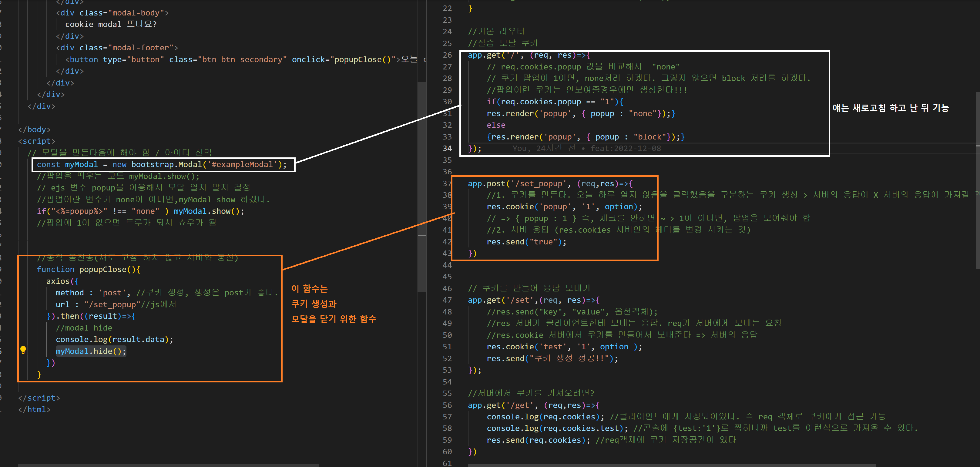The height and width of the screenshot is (467, 980).
Task: Click line number 56 beside app.get('/get')
Action: [x=447, y=405]
